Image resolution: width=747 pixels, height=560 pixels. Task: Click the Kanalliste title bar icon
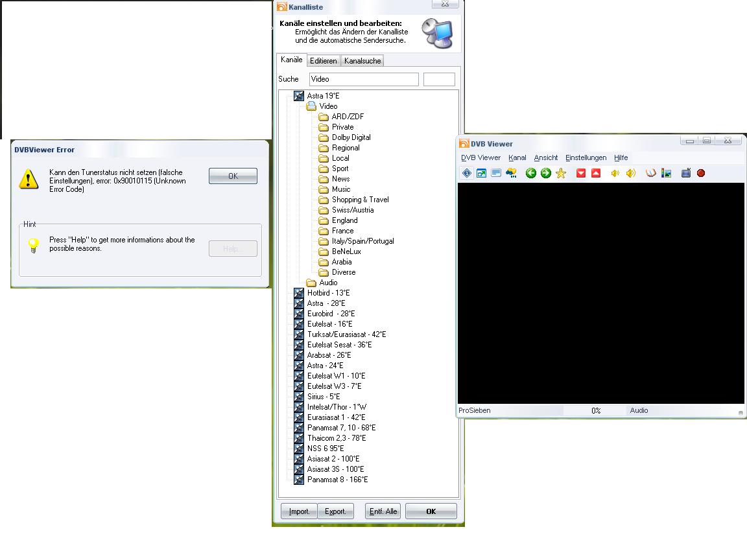point(282,6)
